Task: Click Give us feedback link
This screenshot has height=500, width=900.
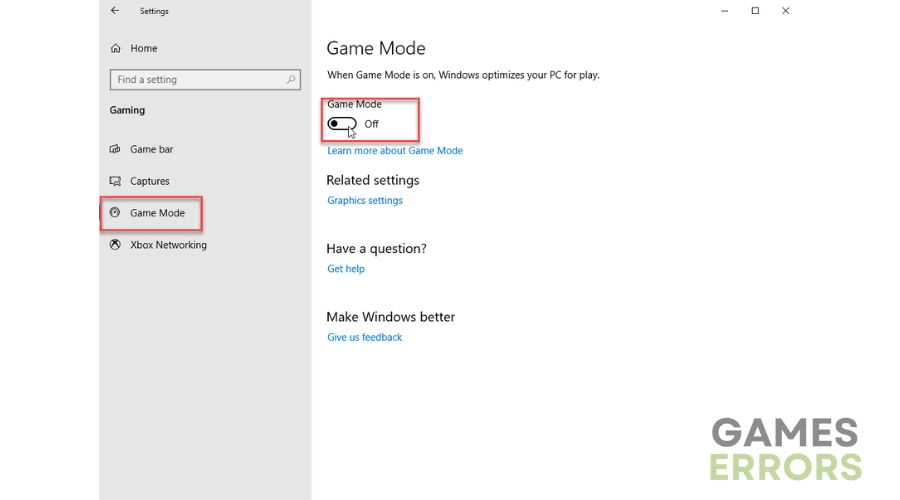Action: (x=364, y=338)
